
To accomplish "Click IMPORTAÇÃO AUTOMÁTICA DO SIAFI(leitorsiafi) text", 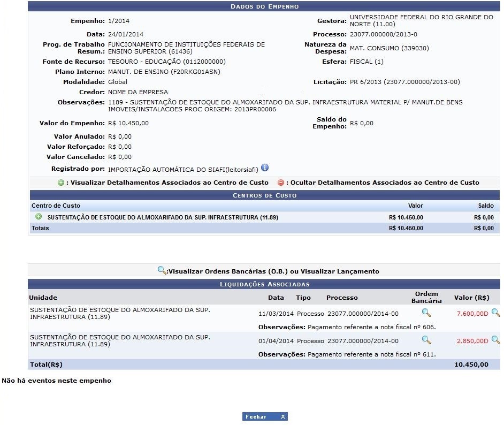I will [183, 170].
